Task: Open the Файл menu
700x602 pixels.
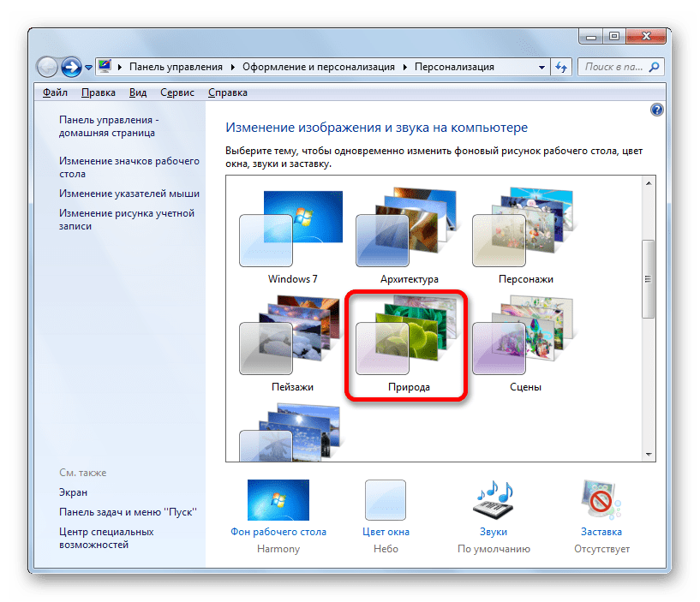Action: point(55,92)
